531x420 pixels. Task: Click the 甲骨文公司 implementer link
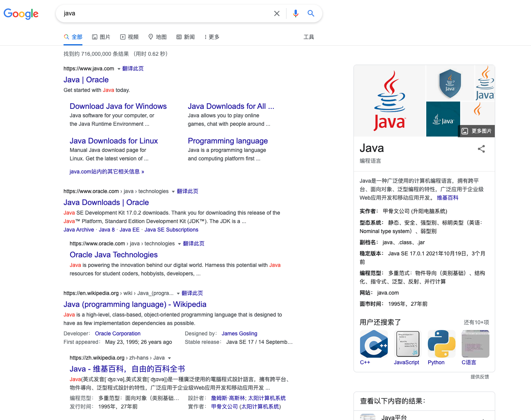[x=224, y=407]
